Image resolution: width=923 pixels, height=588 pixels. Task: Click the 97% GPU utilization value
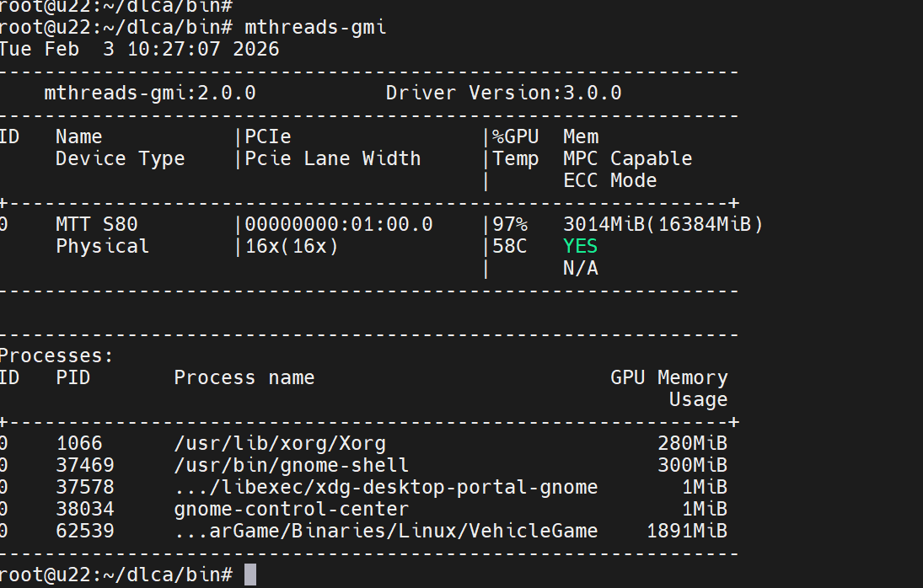[x=510, y=224]
